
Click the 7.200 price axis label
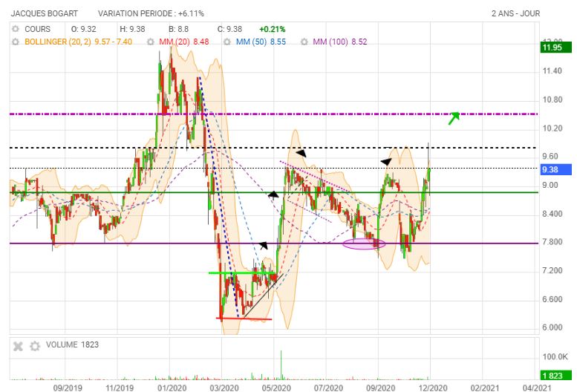pyautogui.click(x=552, y=271)
